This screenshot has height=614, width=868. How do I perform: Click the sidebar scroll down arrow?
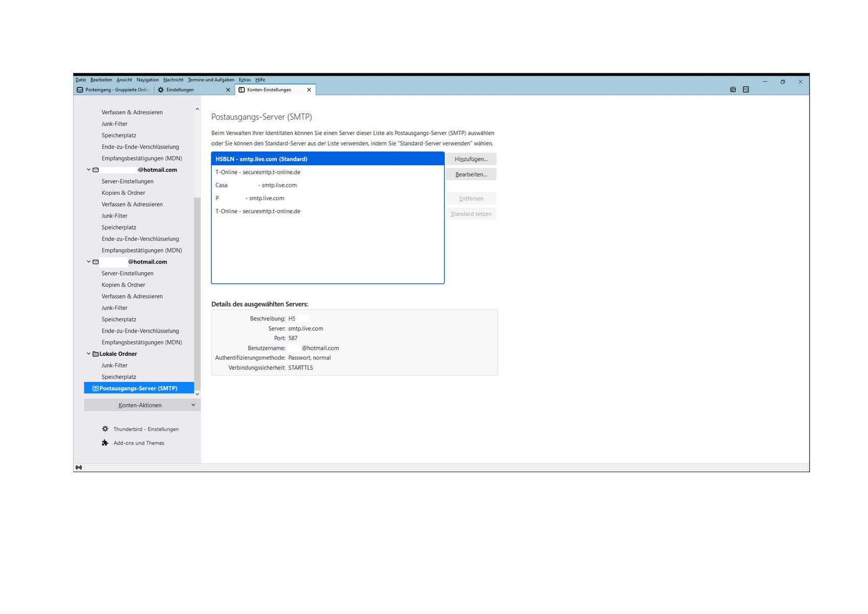click(x=197, y=394)
